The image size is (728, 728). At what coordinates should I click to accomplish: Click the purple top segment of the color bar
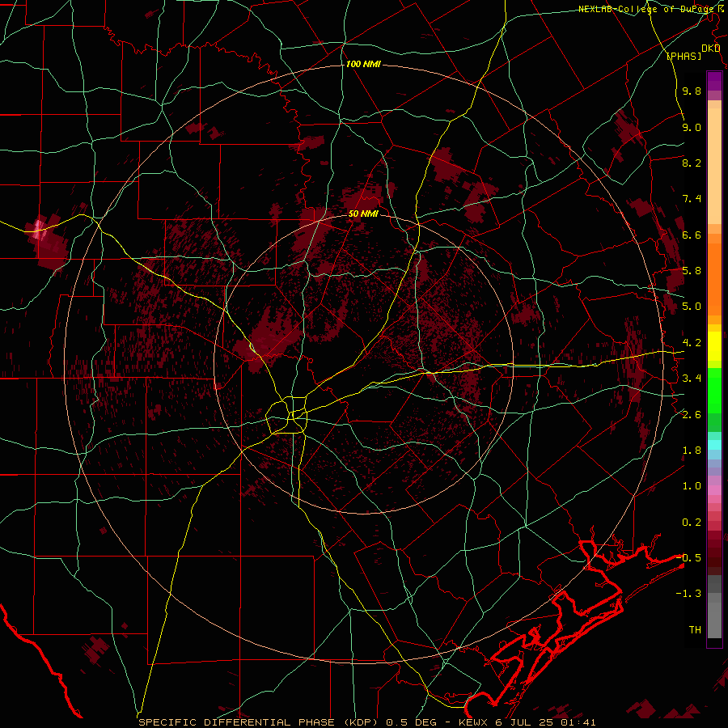[x=714, y=81]
